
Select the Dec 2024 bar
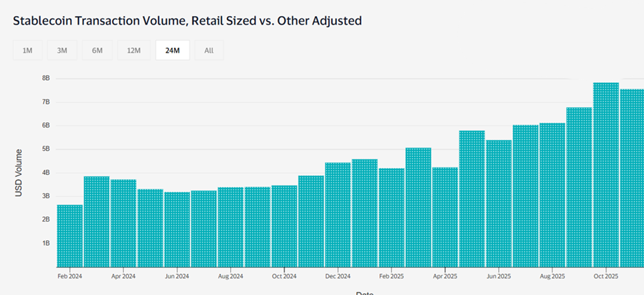[x=338, y=214]
